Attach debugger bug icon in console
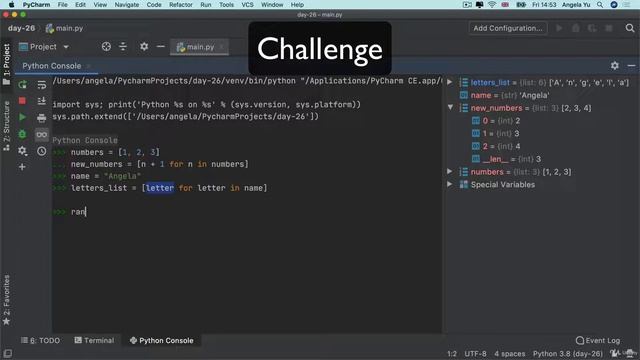Screen dimensions: 640x360 pos(22,134)
